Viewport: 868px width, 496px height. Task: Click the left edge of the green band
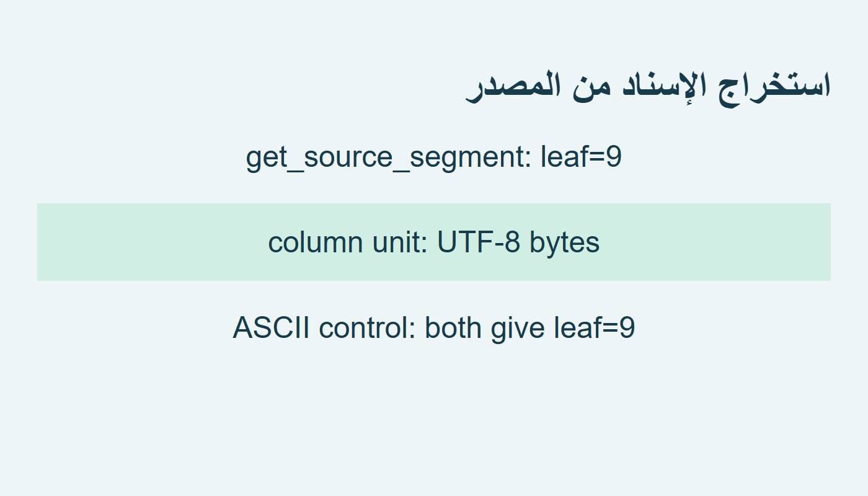coord(39,242)
